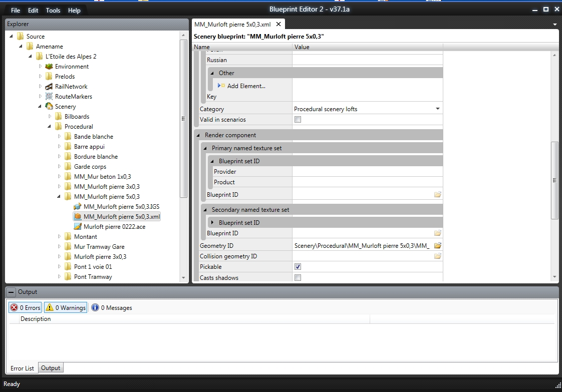Click the Prelods folder icon
Screen dimensions: 562x392
(49, 76)
